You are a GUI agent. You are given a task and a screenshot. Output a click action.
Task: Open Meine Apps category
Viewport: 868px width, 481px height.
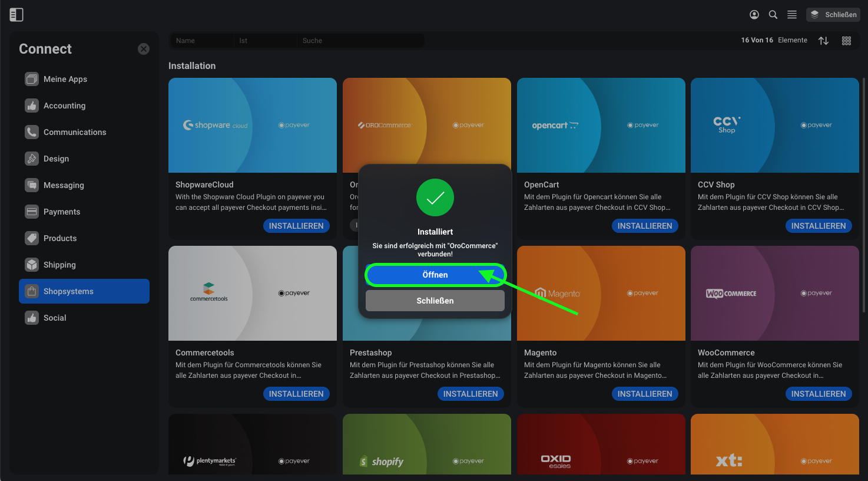[x=84, y=79]
